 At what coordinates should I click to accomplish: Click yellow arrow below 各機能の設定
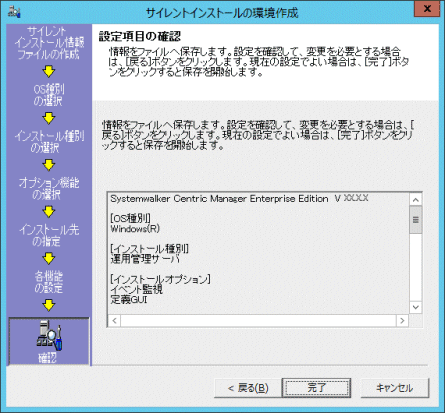coord(49,305)
